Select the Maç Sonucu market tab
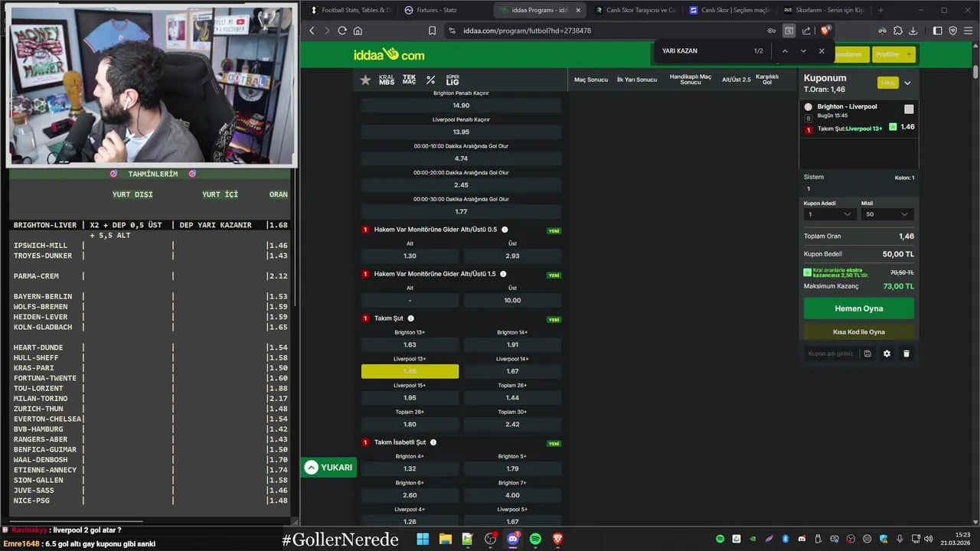 [591, 80]
